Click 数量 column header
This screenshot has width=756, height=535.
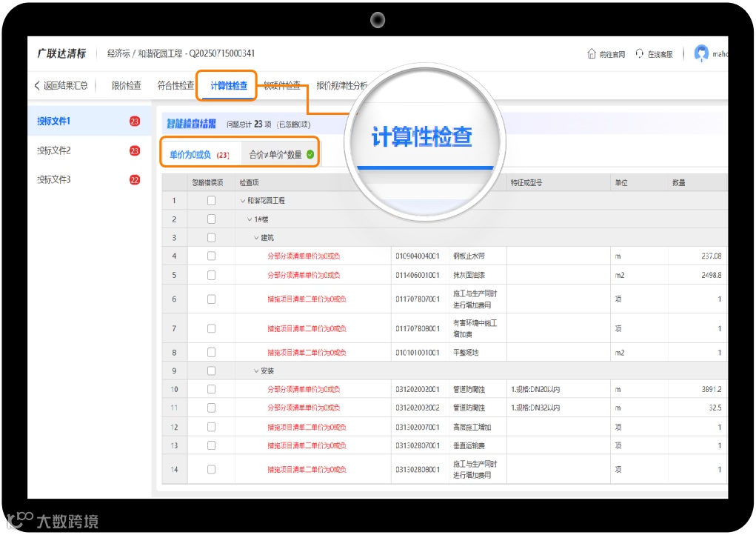[678, 183]
